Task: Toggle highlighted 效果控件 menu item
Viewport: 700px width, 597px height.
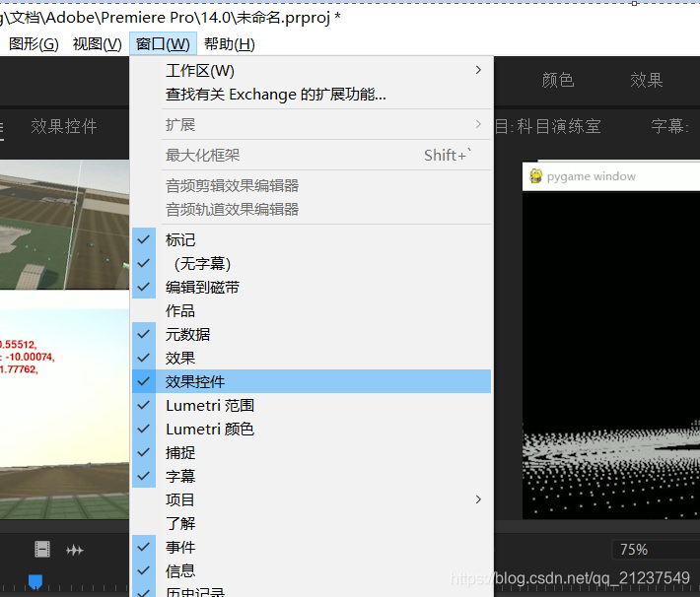Action: tap(312, 381)
